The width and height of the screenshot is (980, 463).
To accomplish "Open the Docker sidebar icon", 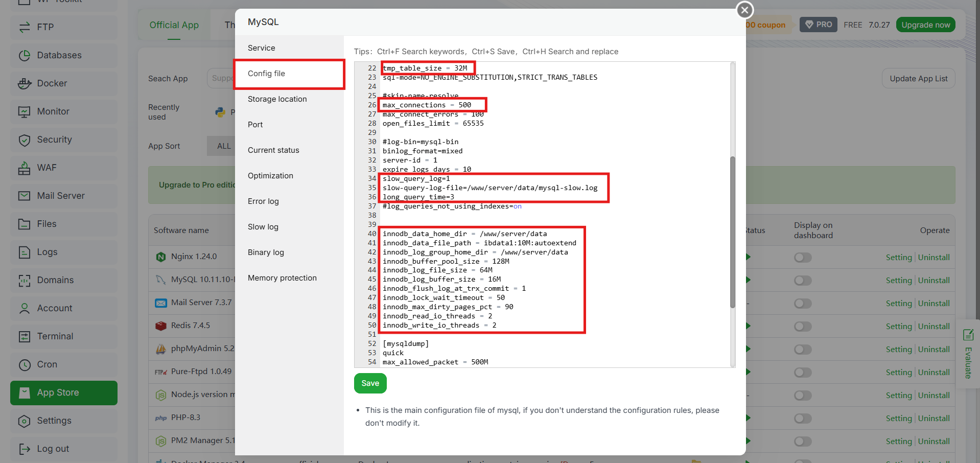I will tap(24, 83).
